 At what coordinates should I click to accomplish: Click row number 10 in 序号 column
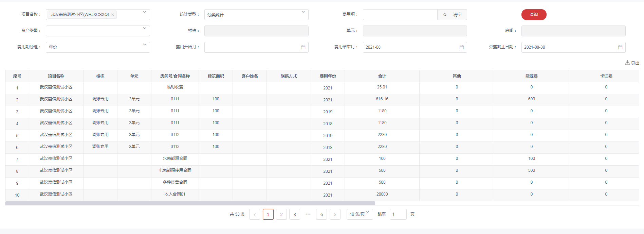click(x=17, y=195)
